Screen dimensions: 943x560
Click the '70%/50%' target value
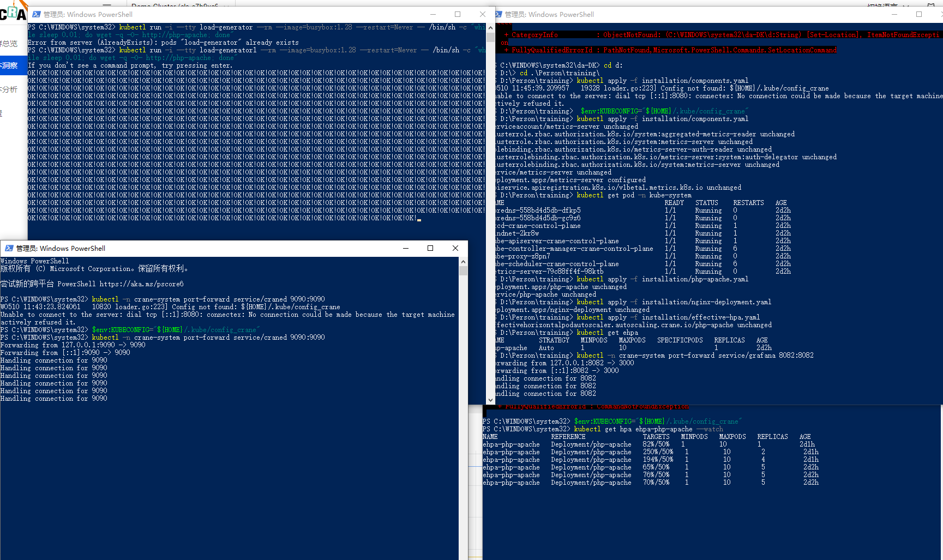[656, 483]
